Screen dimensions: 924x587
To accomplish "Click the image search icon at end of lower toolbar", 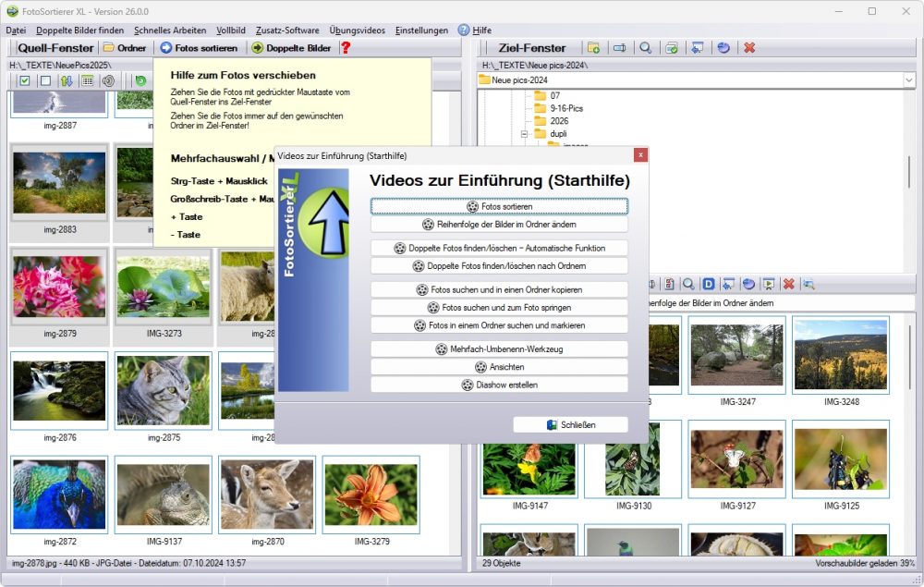I will click(808, 284).
